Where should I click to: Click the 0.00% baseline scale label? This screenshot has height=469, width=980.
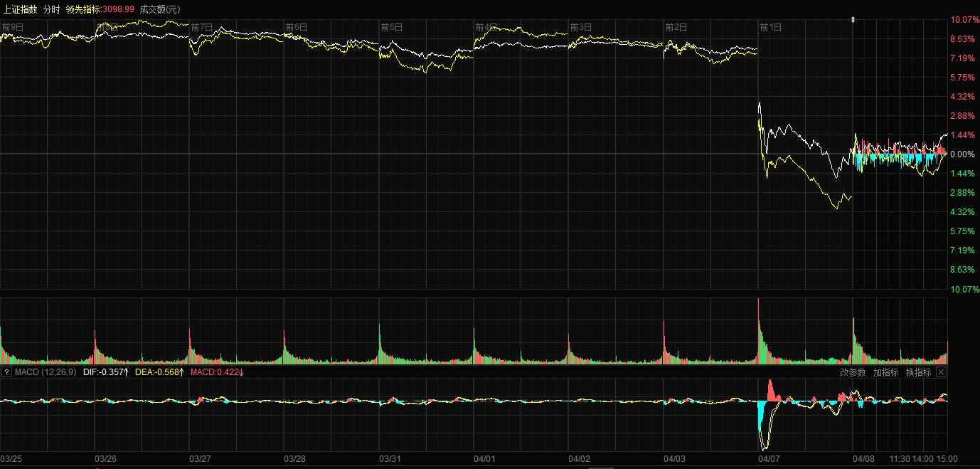tap(964, 154)
